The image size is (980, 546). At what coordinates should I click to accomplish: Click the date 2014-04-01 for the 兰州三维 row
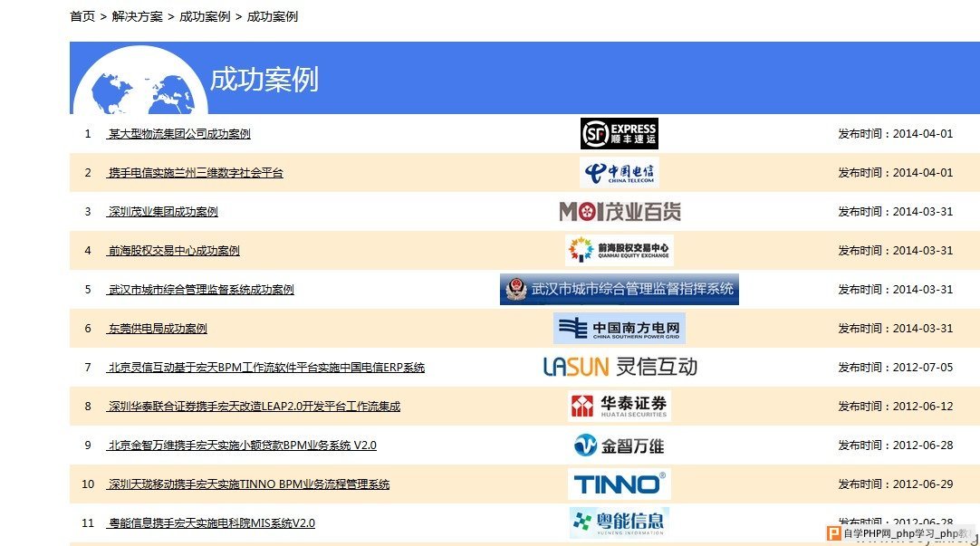(x=923, y=172)
